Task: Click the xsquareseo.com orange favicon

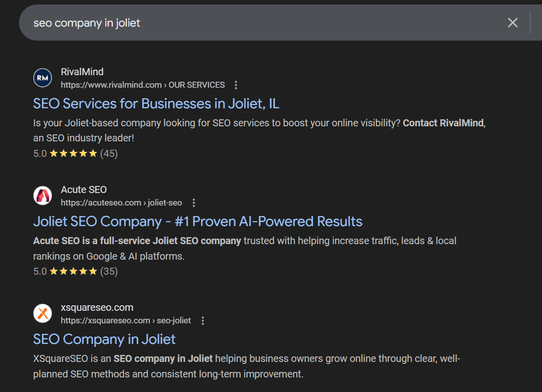Action: tap(42, 313)
